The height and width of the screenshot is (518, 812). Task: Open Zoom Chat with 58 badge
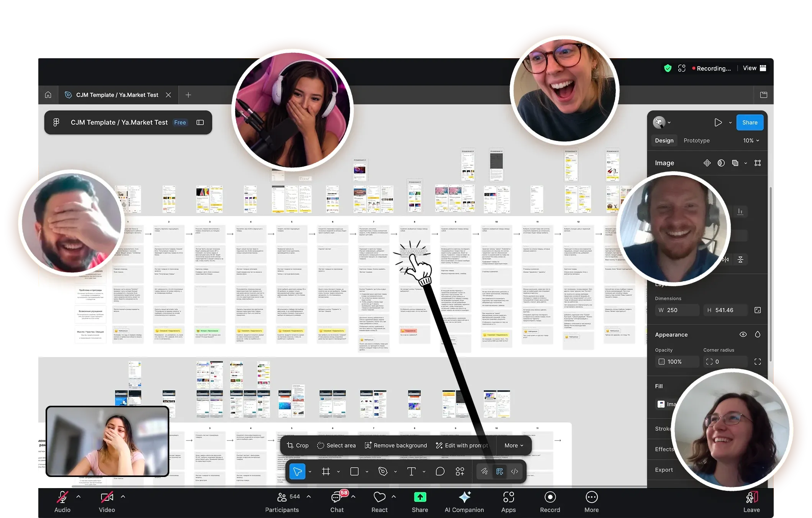click(x=337, y=502)
